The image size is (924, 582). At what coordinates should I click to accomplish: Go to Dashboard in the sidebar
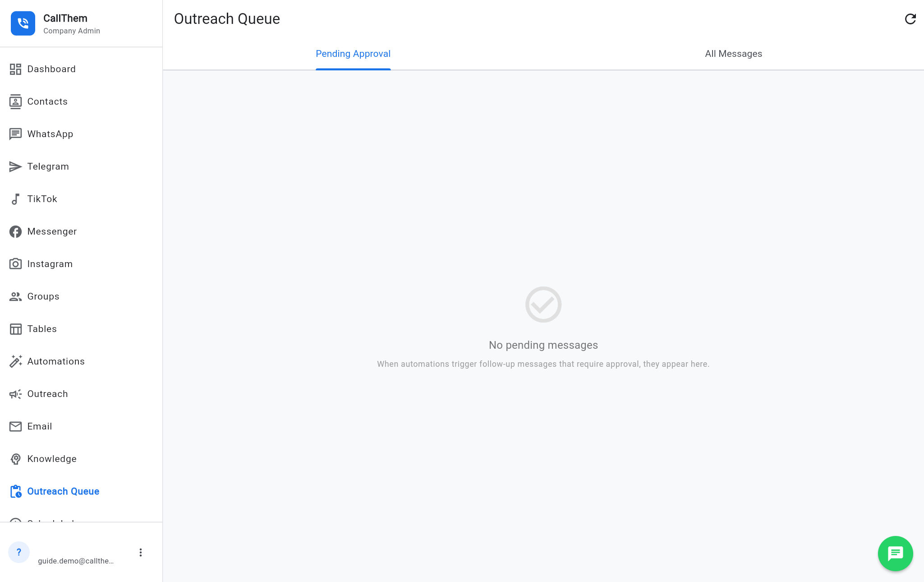coord(81,69)
